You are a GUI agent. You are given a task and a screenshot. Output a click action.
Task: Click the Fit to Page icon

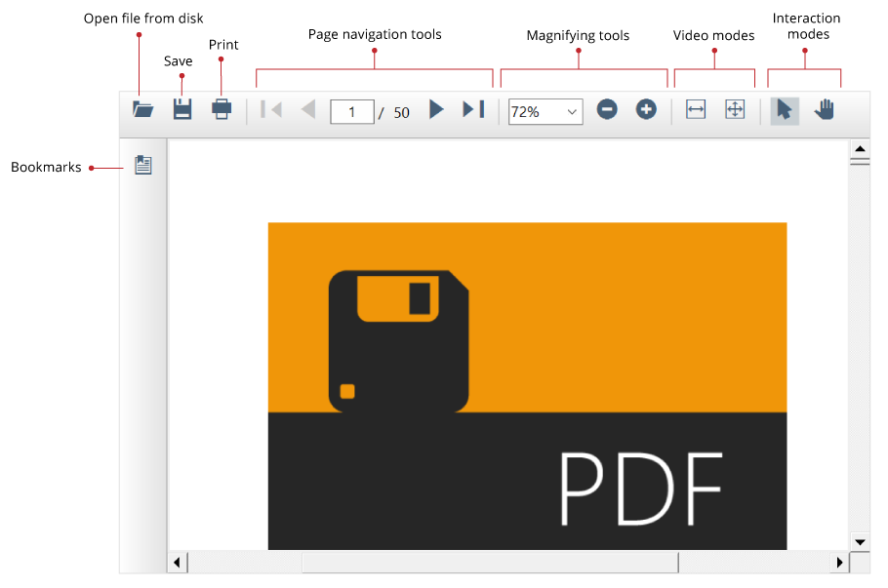735,109
